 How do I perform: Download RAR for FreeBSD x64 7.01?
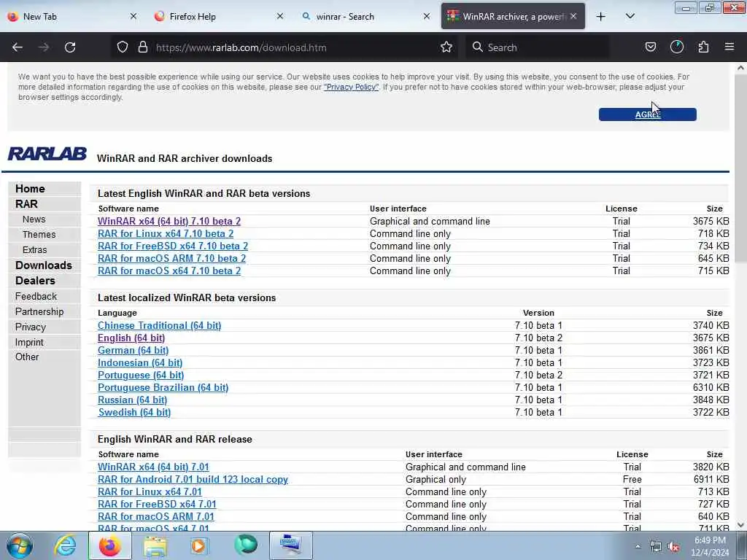(157, 505)
